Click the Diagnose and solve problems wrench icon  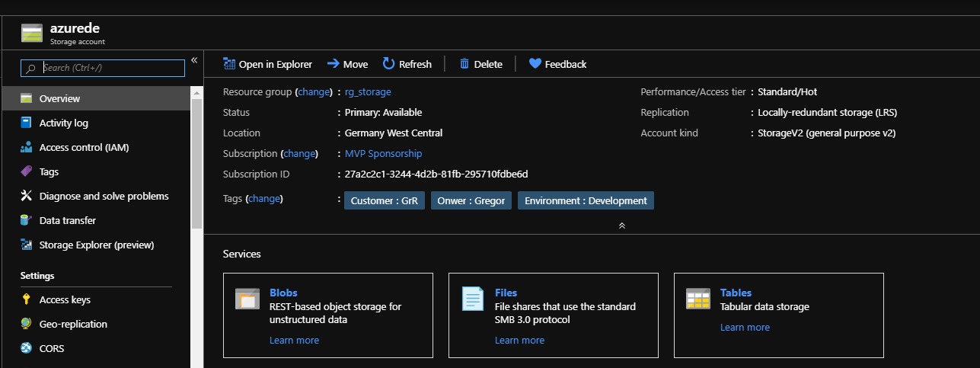point(26,196)
